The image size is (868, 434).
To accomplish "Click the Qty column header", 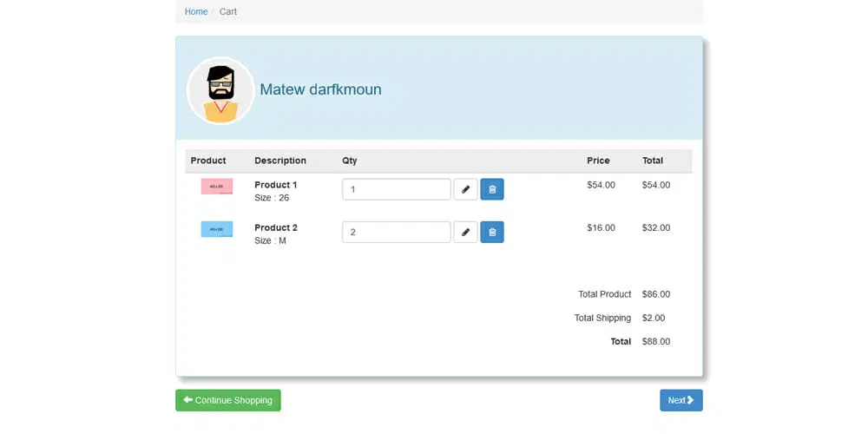I will click(349, 161).
